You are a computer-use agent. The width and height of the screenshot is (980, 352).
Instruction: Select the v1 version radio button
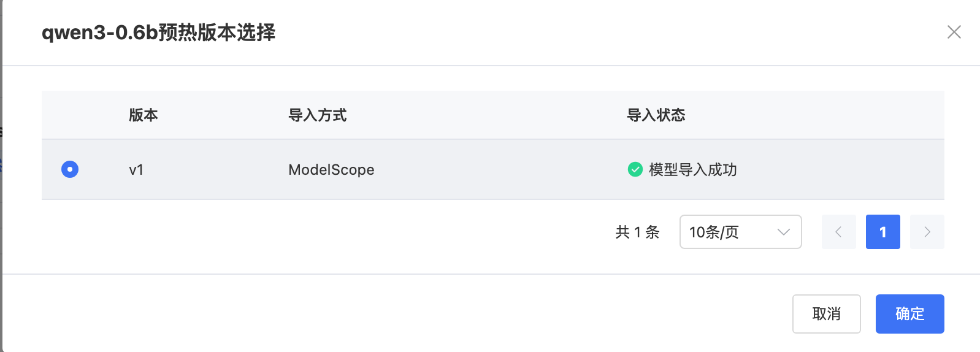point(70,169)
